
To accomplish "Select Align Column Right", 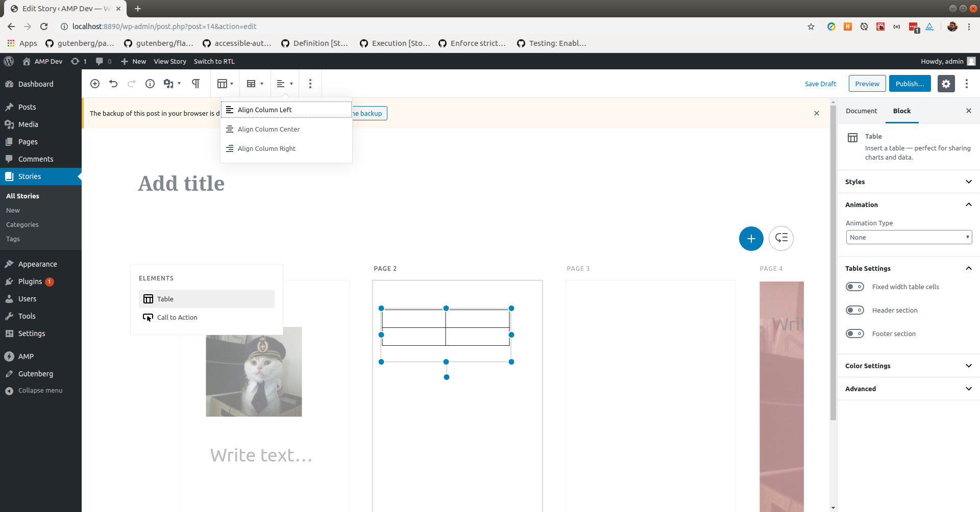I will coord(286,148).
